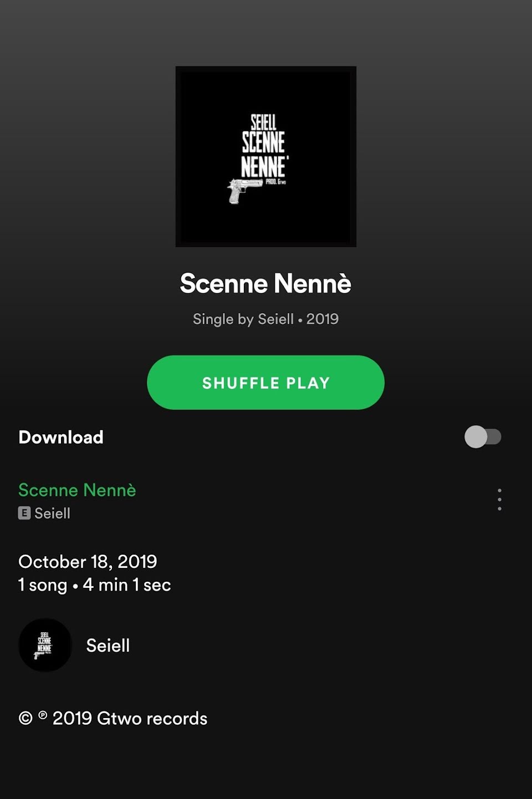Open the Seiell artist row name
Viewport: 532px width, 799px height.
[x=108, y=646]
